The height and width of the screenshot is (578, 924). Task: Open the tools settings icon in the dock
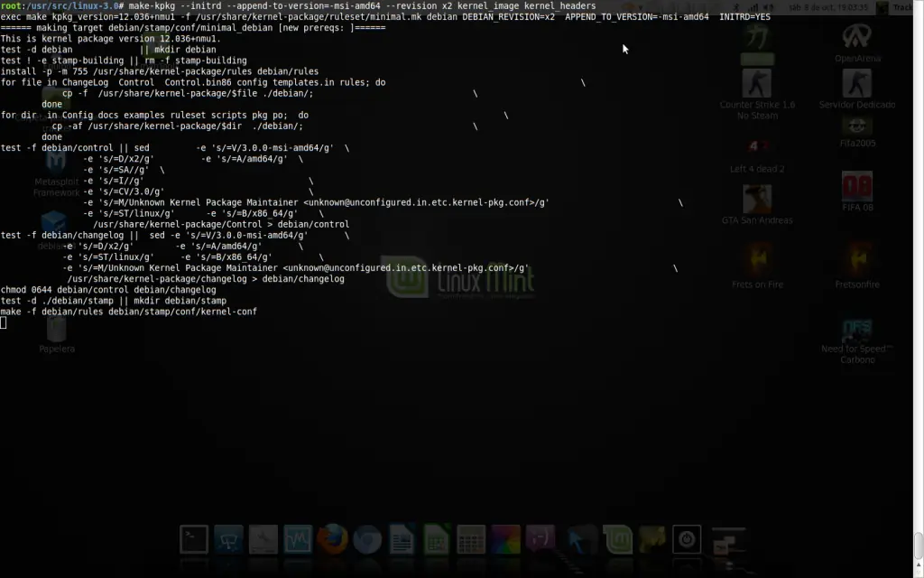[x=263, y=539]
